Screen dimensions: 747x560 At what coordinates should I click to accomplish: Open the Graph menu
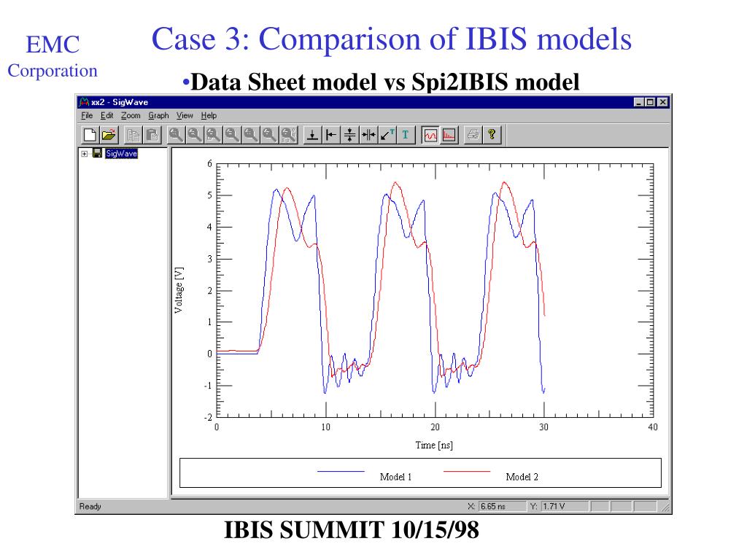pyautogui.click(x=158, y=115)
